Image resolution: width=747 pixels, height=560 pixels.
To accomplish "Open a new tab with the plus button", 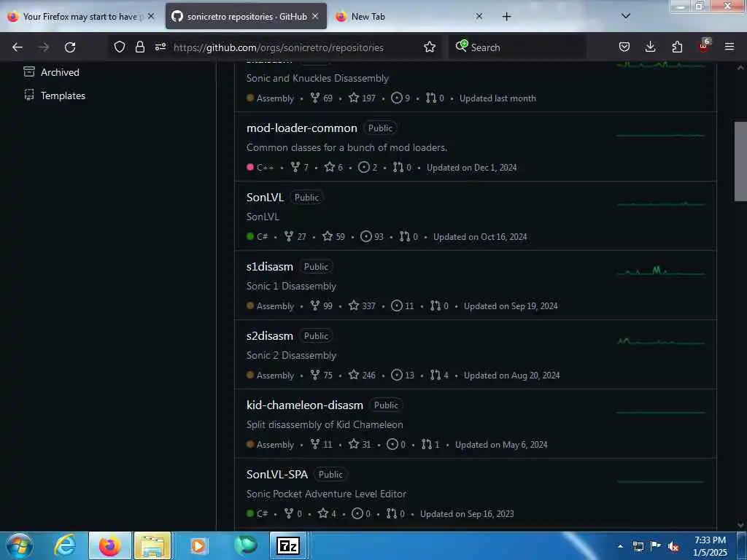I will coord(506,17).
